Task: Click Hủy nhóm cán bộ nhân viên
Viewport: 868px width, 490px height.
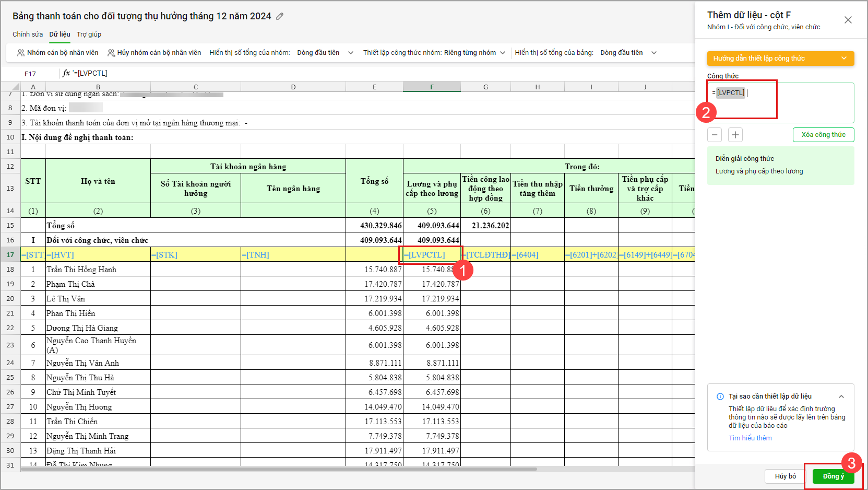Action: point(154,53)
